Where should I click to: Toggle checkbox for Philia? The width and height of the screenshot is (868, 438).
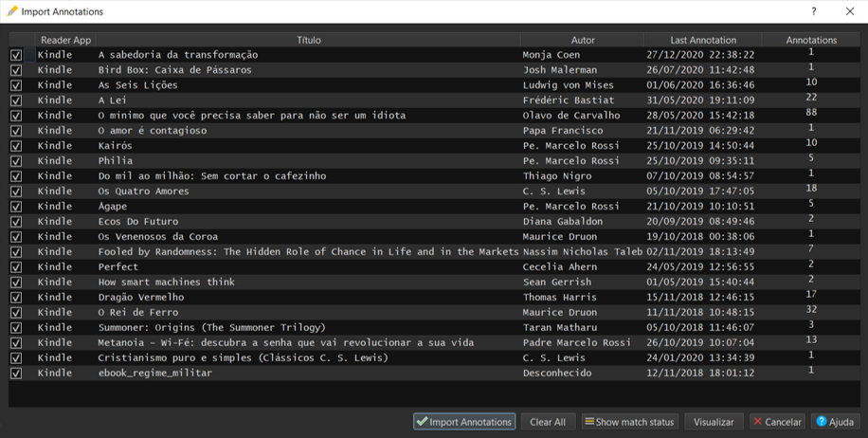pos(16,161)
